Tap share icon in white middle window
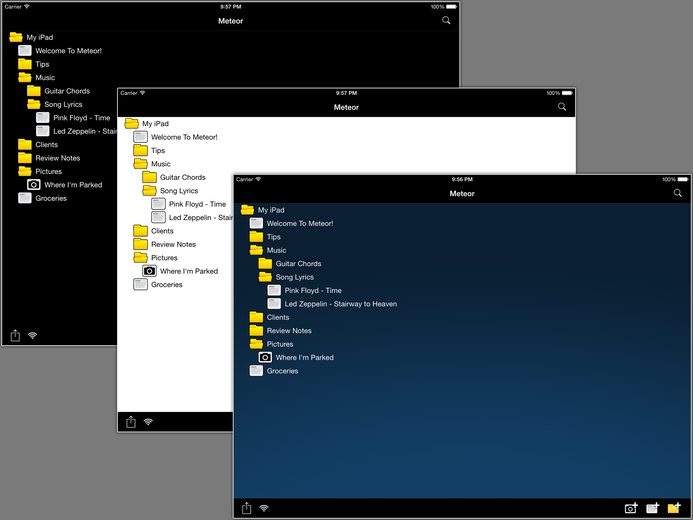This screenshot has width=693, height=520. pyautogui.click(x=131, y=422)
